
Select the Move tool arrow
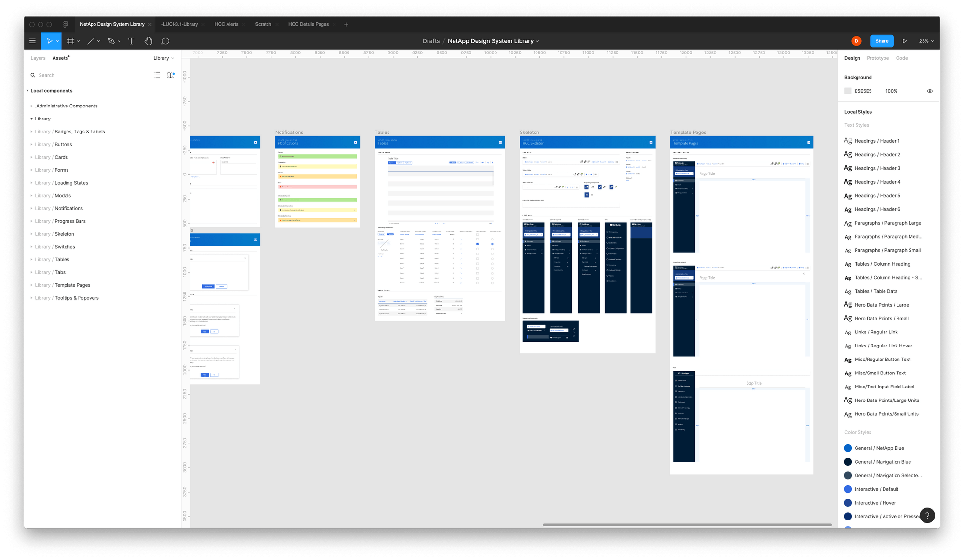(49, 41)
